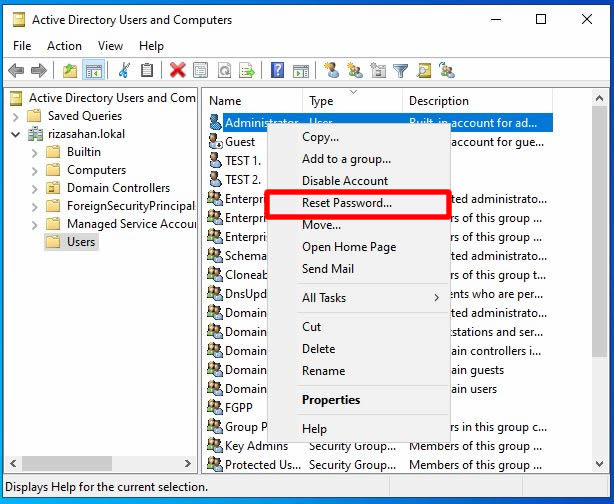Open the Help menu in menu bar
Screen dimensions: 614x504
pyautogui.click(x=151, y=46)
